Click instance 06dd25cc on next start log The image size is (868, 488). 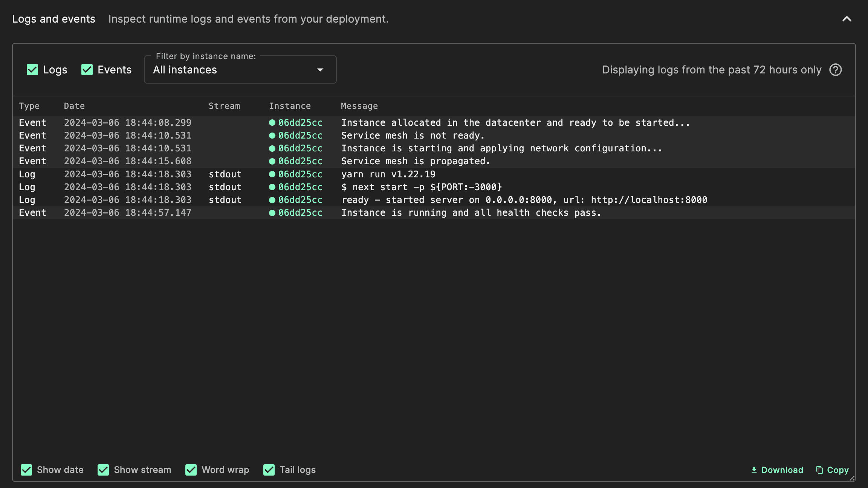300,187
